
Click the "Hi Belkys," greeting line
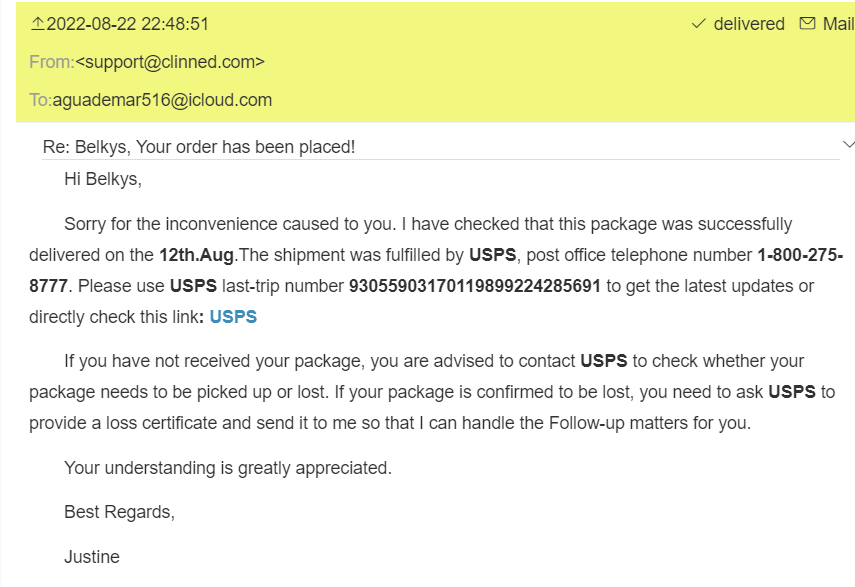point(103,180)
